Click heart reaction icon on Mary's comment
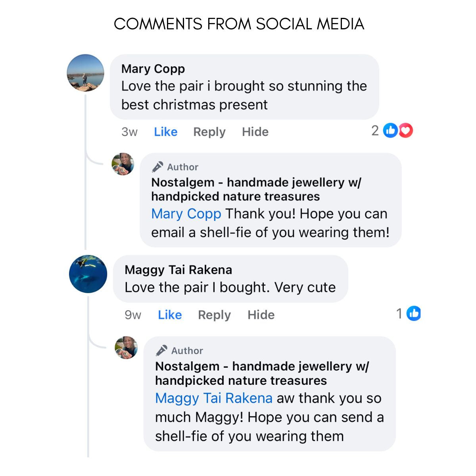Image resolution: width=476 pixels, height=476 pixels. (x=406, y=131)
